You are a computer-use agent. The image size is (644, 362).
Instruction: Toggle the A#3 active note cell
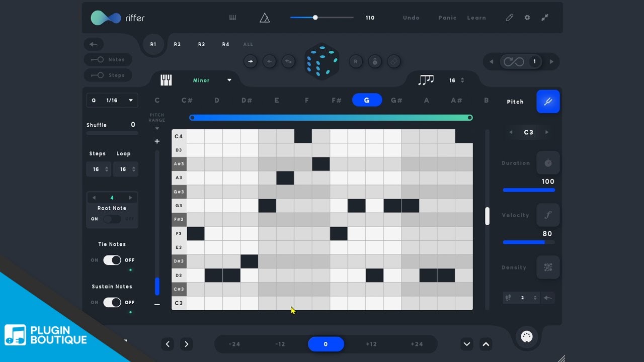[x=321, y=164]
